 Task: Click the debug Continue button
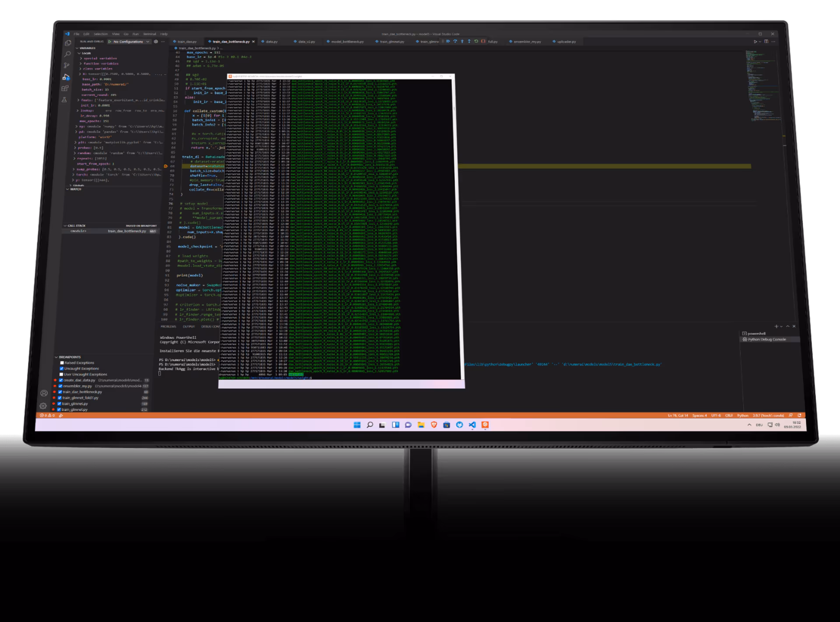coord(448,41)
